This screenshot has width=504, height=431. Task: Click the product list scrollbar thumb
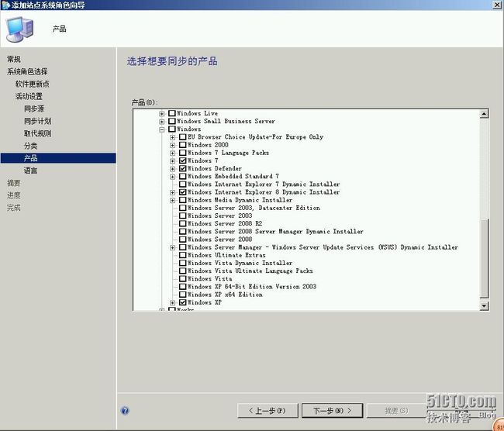[484, 258]
